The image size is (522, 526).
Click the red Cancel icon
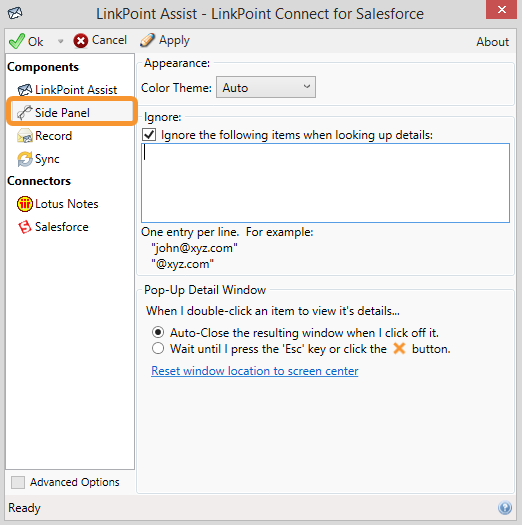[x=81, y=41]
